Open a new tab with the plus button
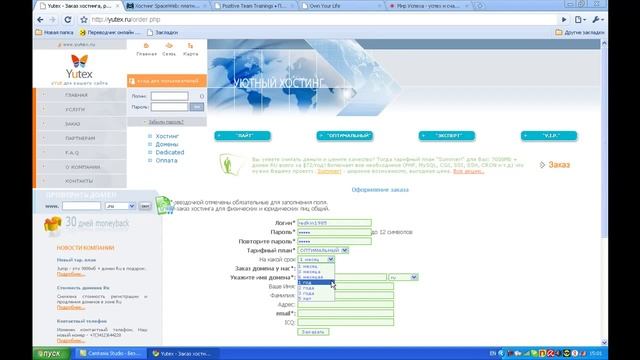The height and width of the screenshot is (360, 640). pos(480,6)
